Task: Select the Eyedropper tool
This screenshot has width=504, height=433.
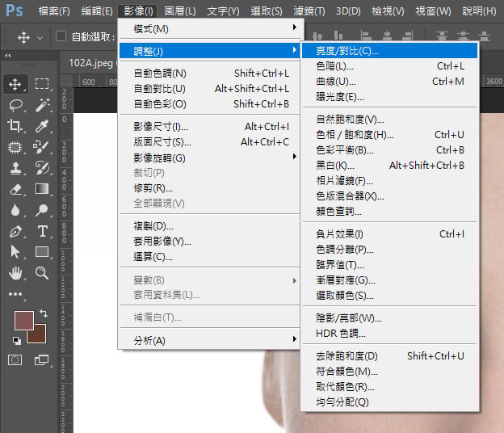Action: point(42,126)
